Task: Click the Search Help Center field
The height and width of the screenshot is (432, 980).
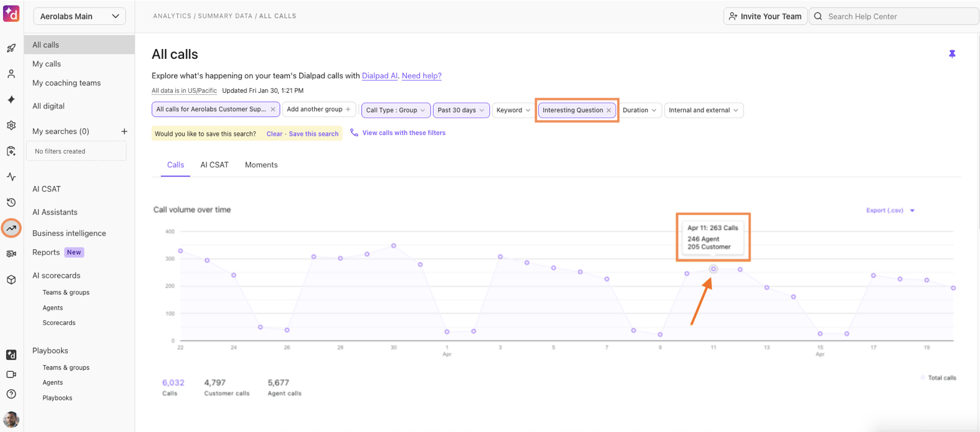Action: [894, 16]
